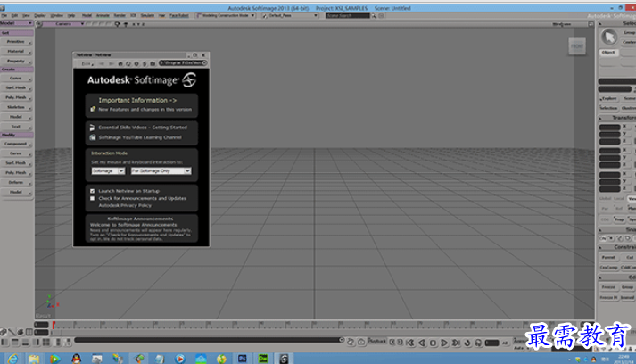Toggle the Global transform mode button
636x364 pixels.
pyautogui.click(x=605, y=198)
